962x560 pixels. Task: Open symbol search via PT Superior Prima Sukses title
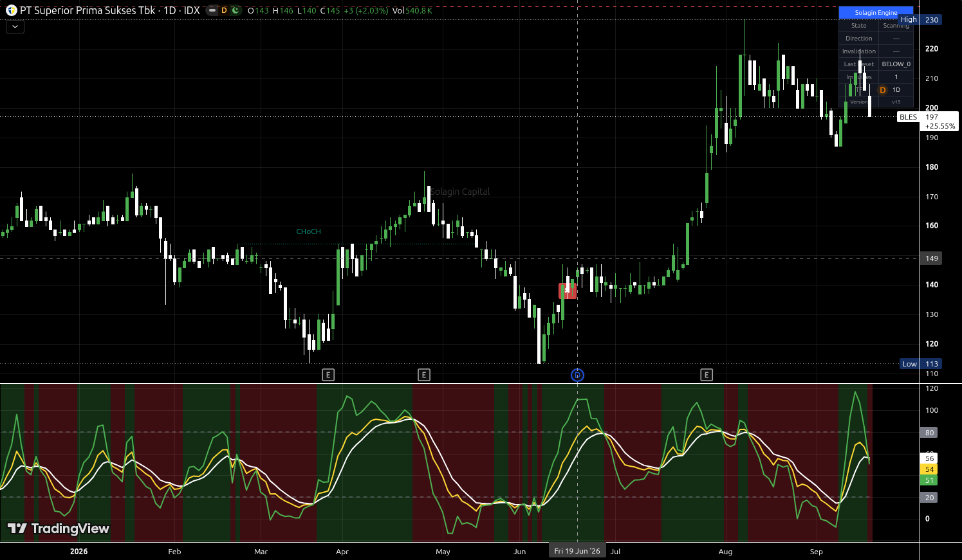88,10
